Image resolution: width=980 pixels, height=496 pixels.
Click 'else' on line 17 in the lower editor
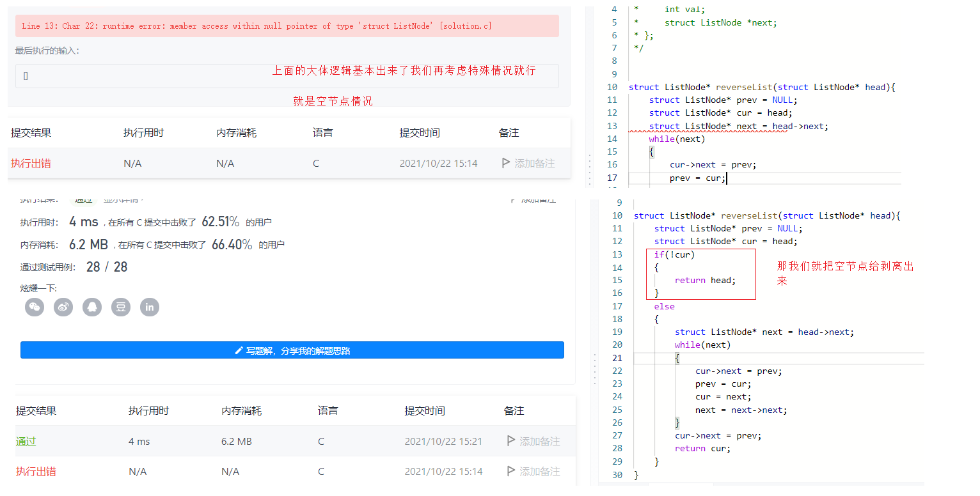(x=664, y=306)
